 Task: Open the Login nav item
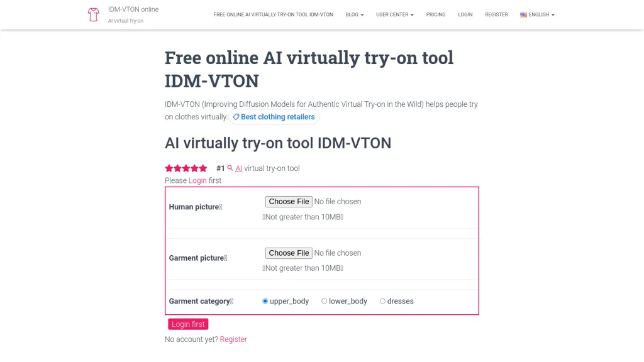465,15
